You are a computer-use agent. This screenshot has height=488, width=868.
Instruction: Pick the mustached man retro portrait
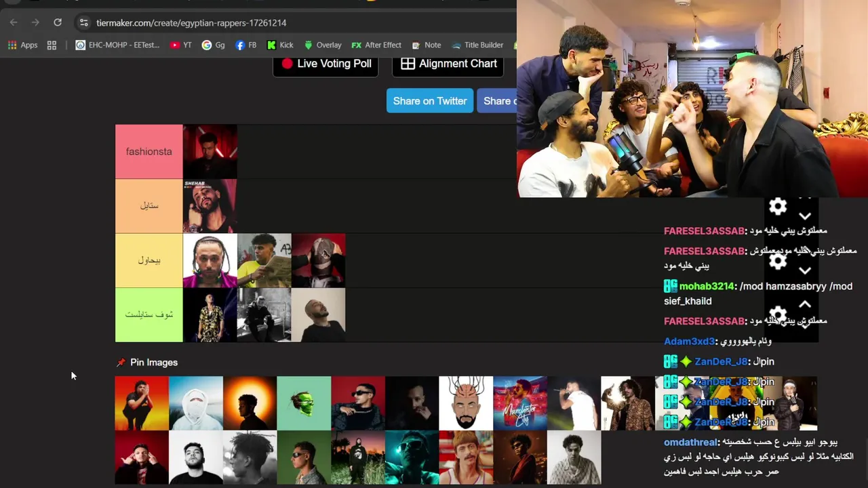click(x=466, y=457)
